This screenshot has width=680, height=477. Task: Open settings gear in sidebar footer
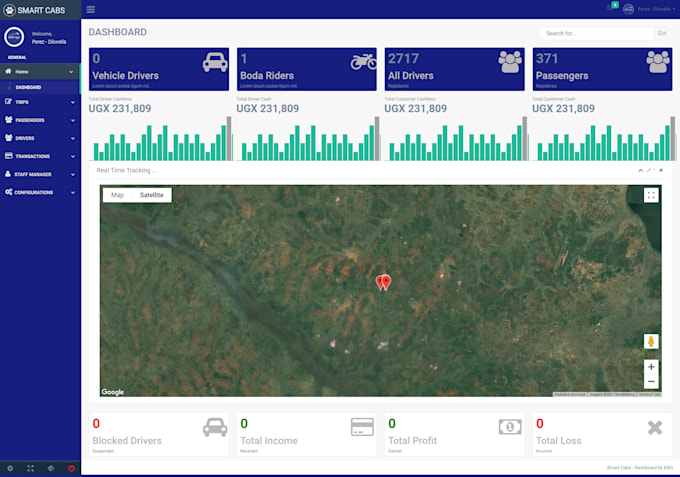[10, 468]
